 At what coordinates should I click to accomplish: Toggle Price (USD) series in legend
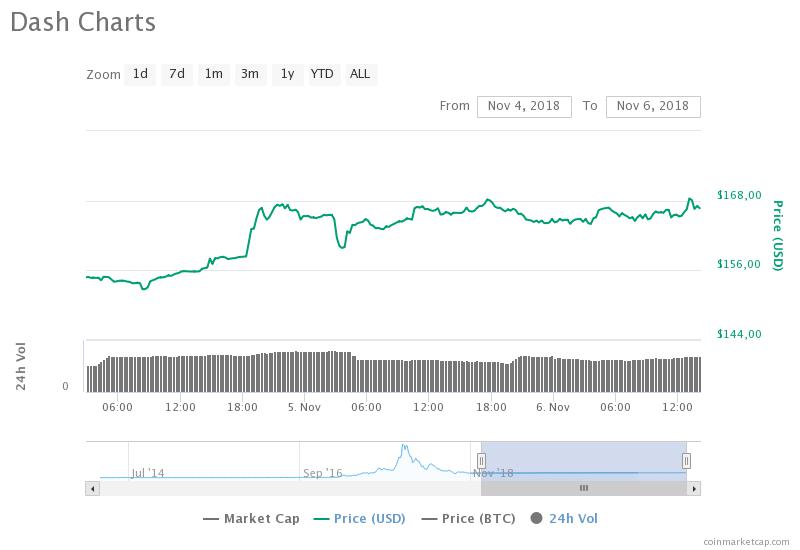tap(360, 519)
